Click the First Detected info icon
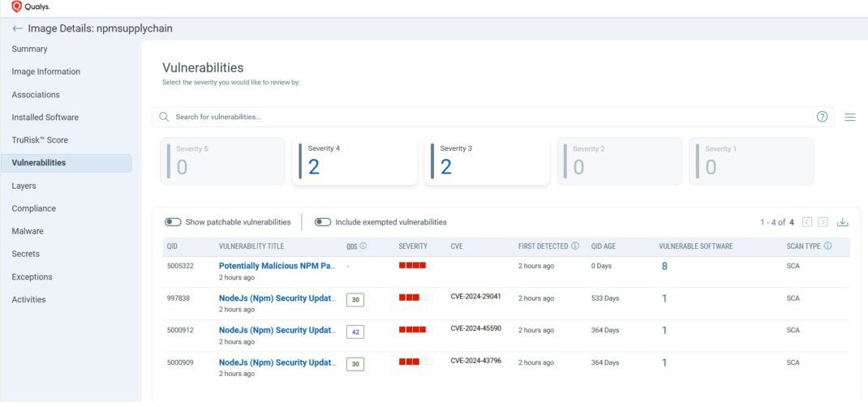 pos(575,246)
